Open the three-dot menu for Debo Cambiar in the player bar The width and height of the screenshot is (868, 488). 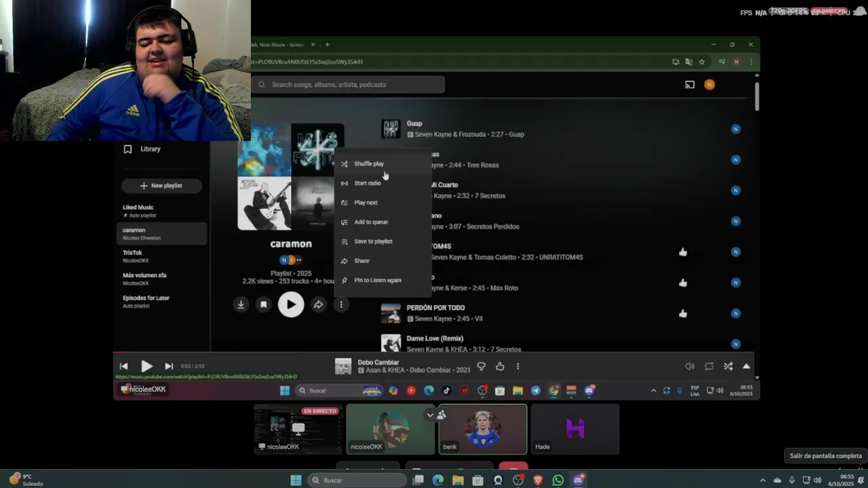pyautogui.click(x=517, y=367)
